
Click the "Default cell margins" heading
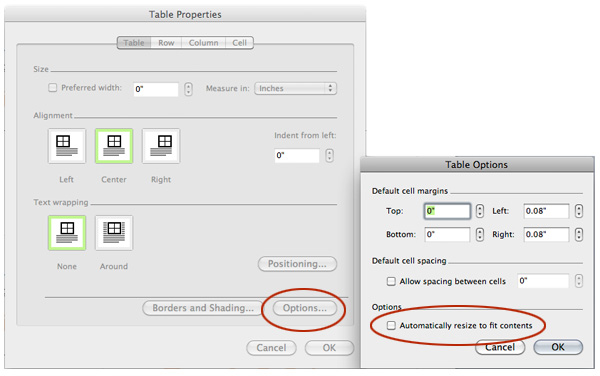[x=409, y=191]
